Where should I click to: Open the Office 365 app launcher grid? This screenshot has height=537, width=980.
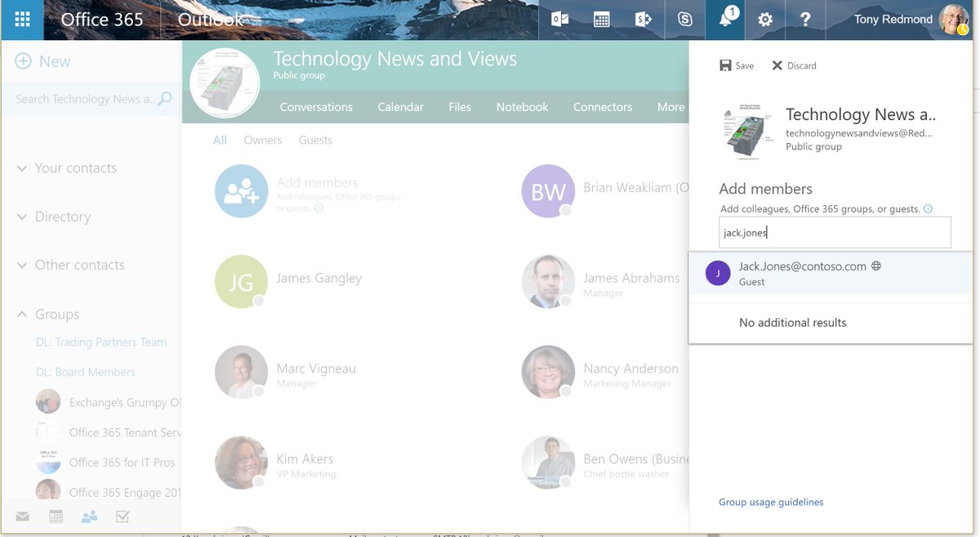pos(22,20)
